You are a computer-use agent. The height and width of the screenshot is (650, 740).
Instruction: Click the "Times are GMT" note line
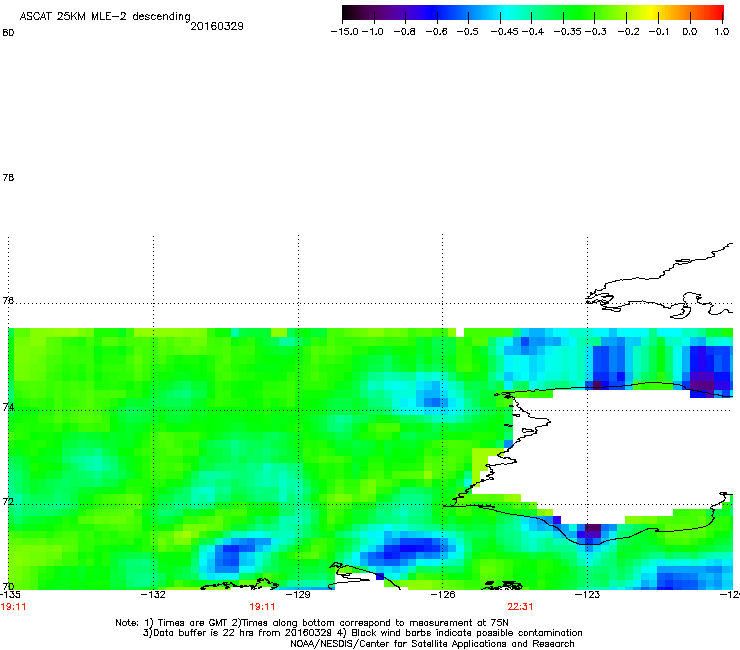(x=312, y=623)
